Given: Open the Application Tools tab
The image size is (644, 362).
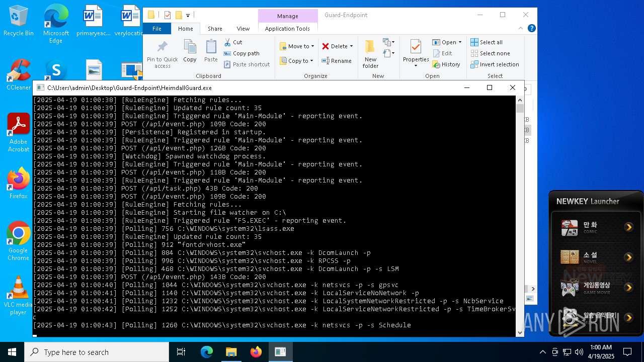Looking at the screenshot, I should coord(287,29).
